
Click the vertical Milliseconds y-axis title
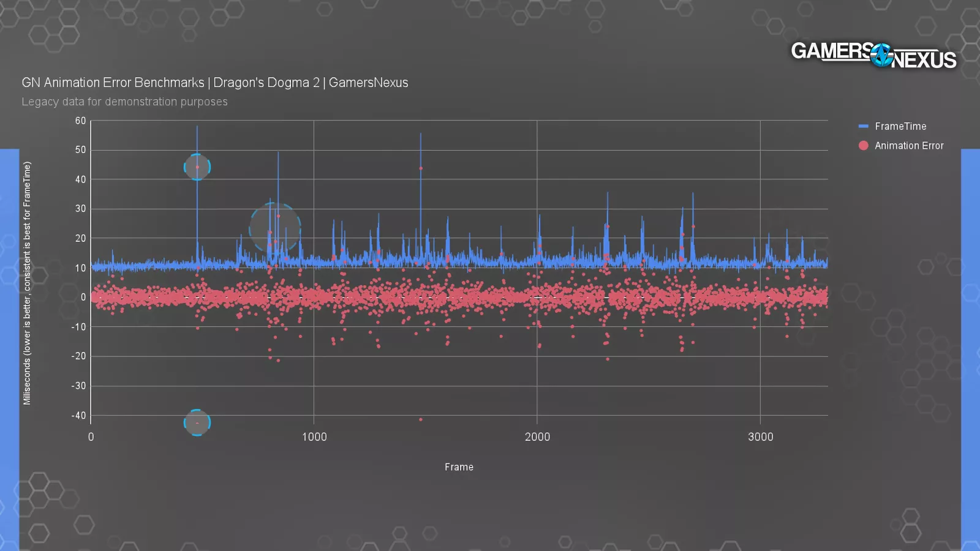(27, 283)
